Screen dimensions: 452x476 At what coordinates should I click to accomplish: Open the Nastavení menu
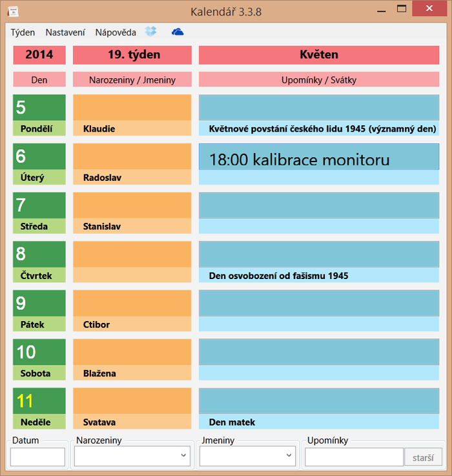point(65,32)
